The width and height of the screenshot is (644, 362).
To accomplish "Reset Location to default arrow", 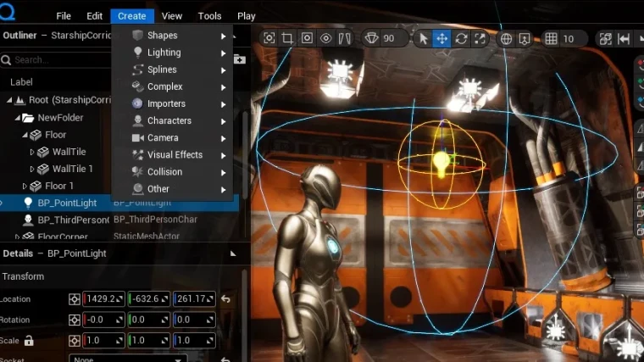I will [x=226, y=298].
